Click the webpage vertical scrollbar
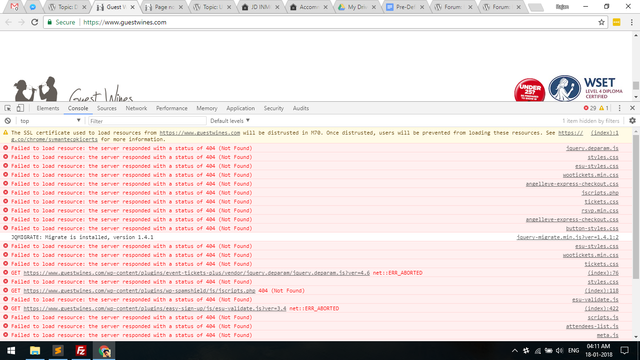 tap(636, 85)
